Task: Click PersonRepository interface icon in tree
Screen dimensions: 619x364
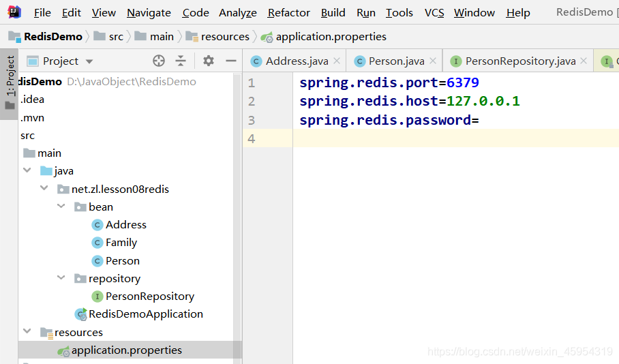Action: tap(97, 297)
